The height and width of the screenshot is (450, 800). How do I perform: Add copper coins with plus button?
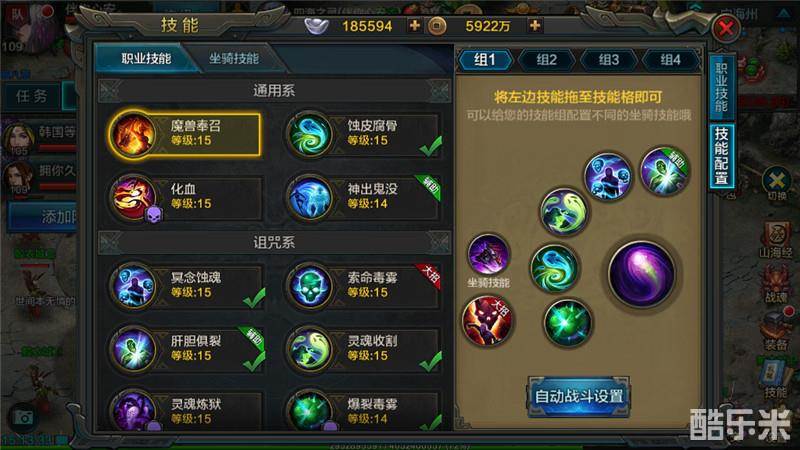[x=535, y=26]
